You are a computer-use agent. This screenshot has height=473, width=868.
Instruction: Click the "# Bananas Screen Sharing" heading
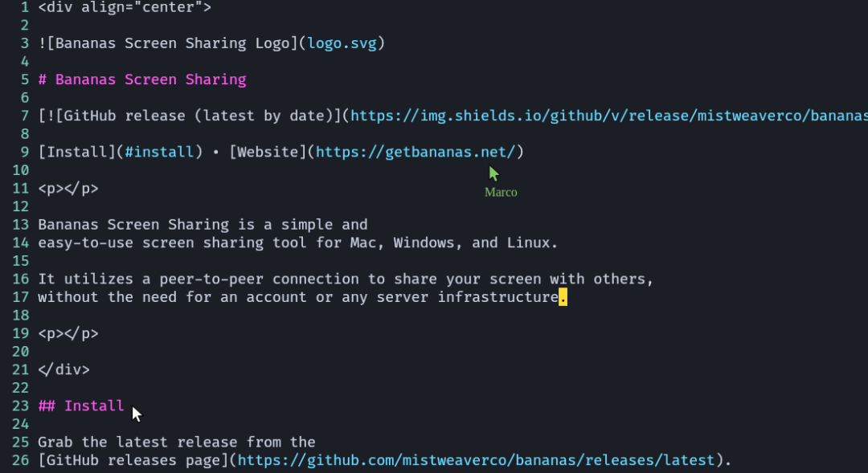click(142, 80)
